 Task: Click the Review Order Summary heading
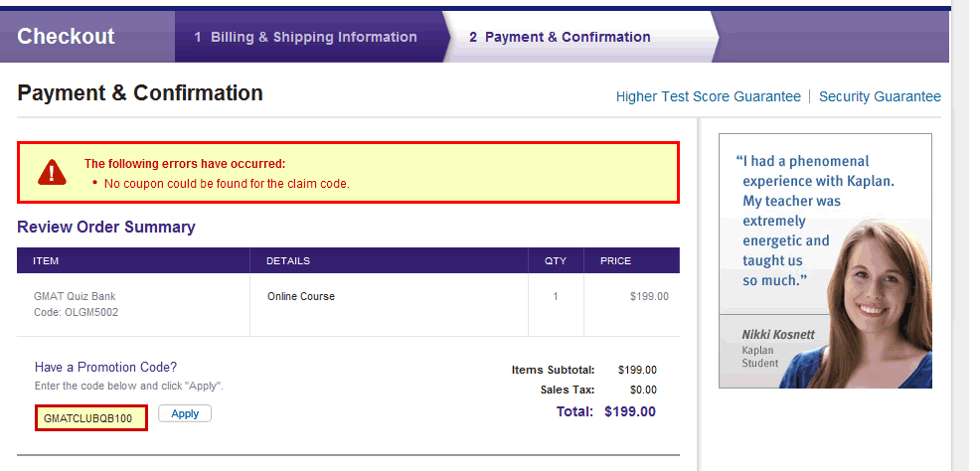[x=106, y=227]
